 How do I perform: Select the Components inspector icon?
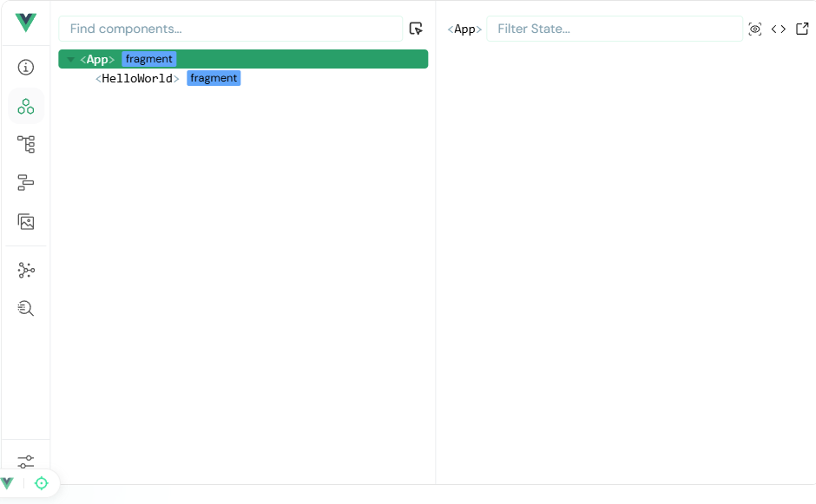25,106
